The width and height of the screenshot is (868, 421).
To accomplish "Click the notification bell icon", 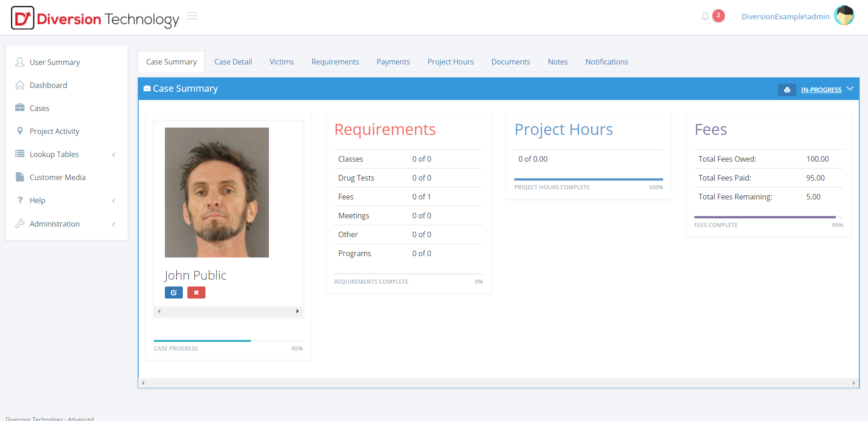I will [705, 17].
